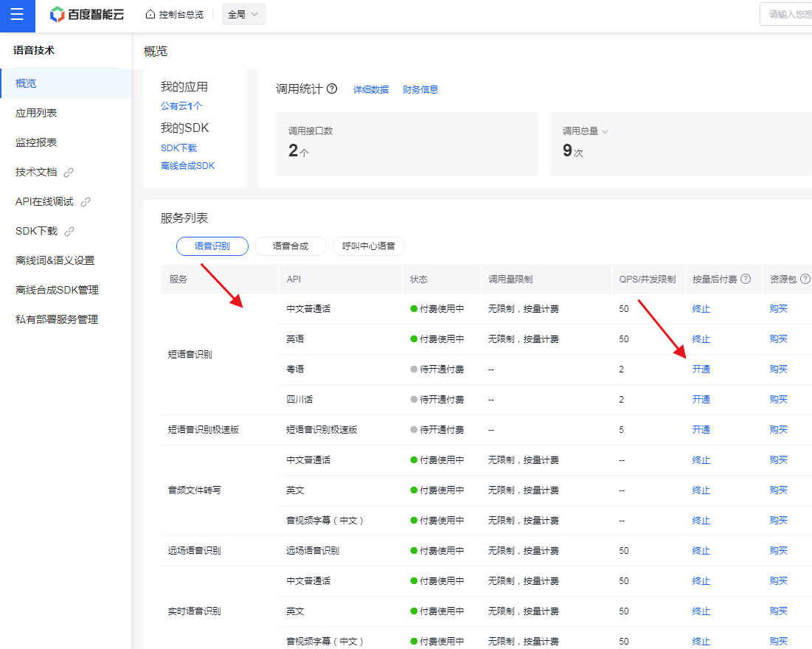The image size is (812, 649).
Task: Click 终止 for the 远场语音识别 row
Action: click(701, 551)
